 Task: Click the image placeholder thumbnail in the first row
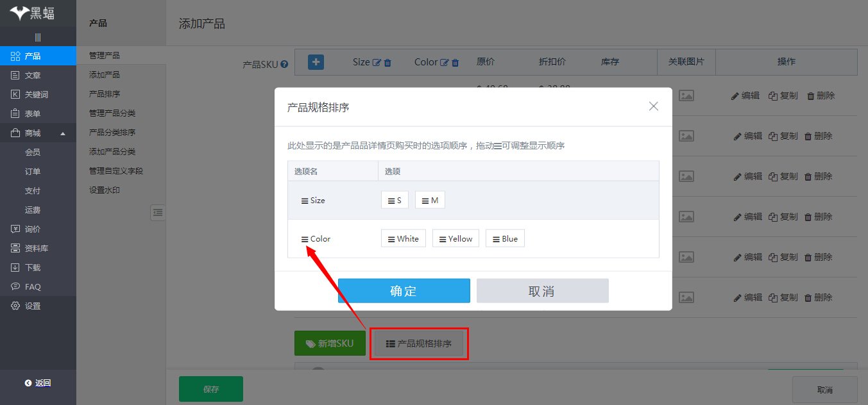pyautogui.click(x=686, y=95)
